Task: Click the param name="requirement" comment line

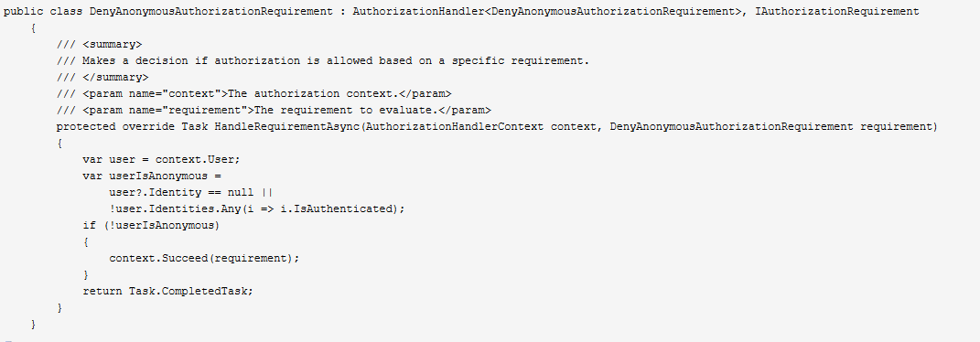Action: [274, 110]
